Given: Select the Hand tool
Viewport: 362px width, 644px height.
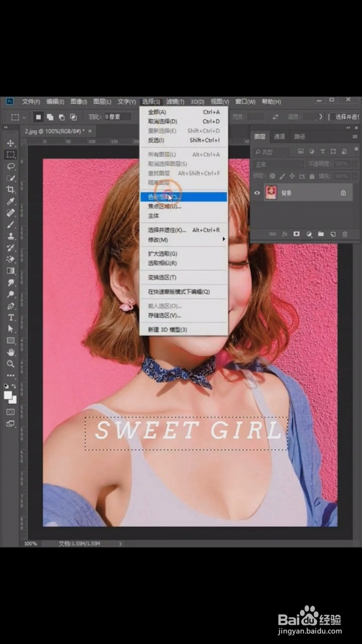Looking at the screenshot, I should [x=11, y=352].
